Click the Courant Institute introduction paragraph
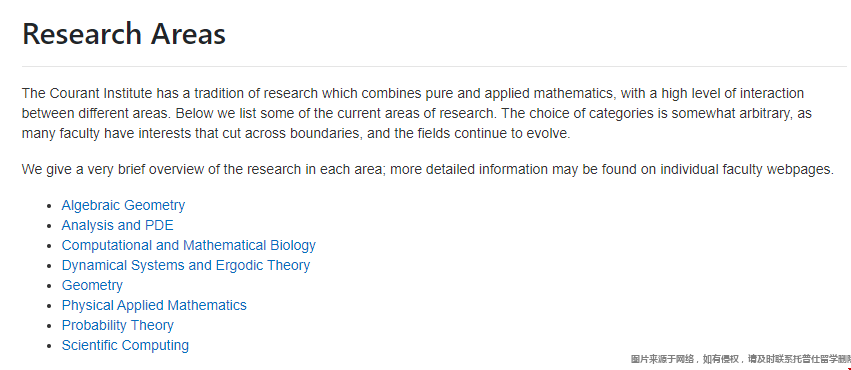The image size is (851, 370). 417,113
